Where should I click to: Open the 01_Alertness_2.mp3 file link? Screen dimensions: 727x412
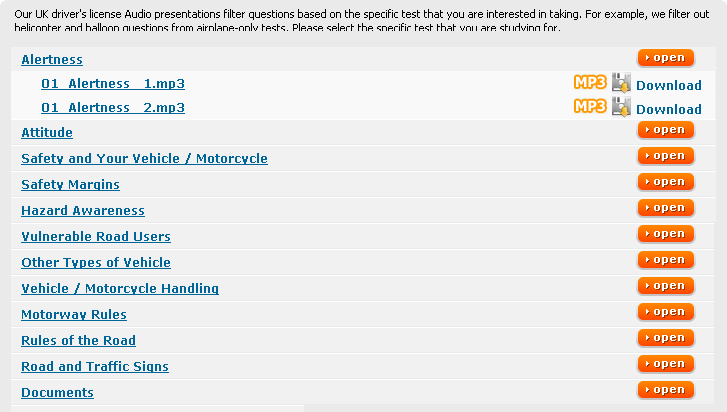click(113, 108)
